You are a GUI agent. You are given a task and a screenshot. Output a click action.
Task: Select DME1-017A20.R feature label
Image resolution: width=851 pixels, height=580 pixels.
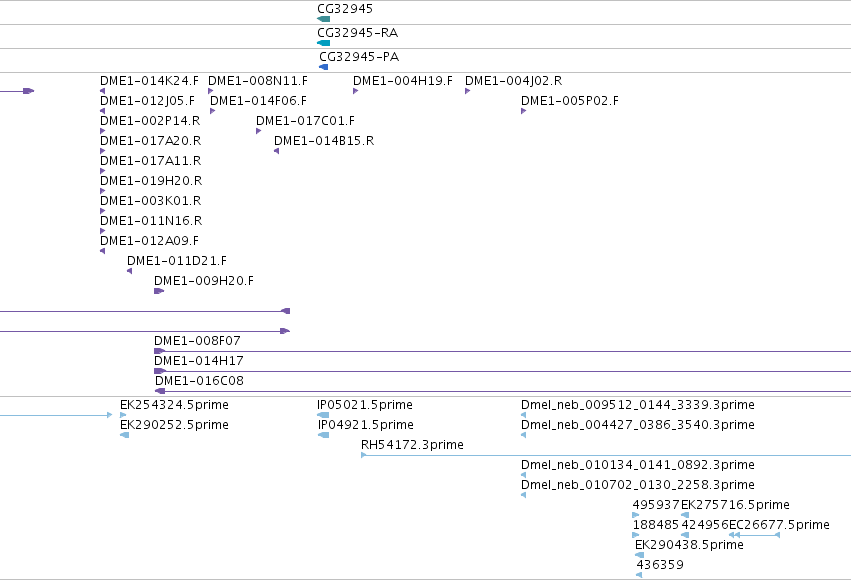click(x=150, y=141)
